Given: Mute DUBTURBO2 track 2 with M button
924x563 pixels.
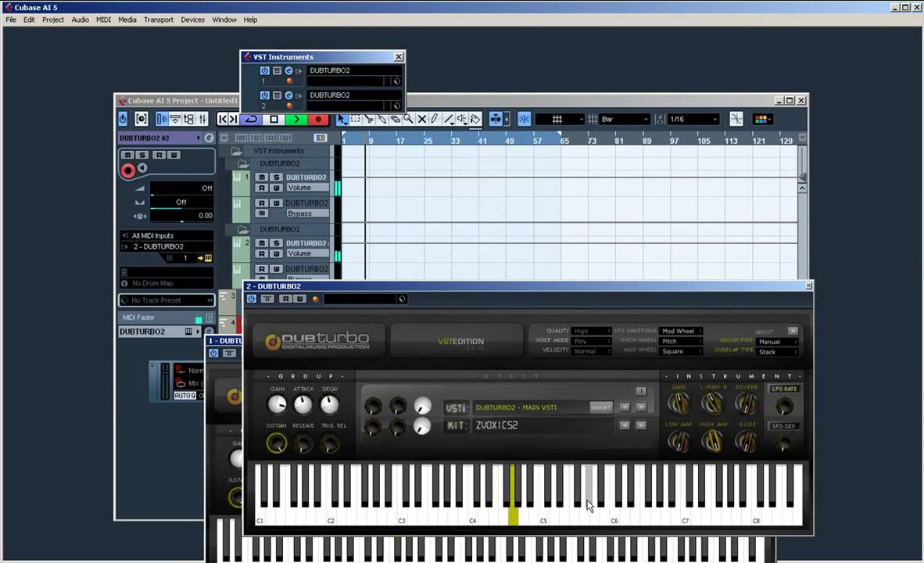Looking at the screenshot, I should [x=262, y=243].
